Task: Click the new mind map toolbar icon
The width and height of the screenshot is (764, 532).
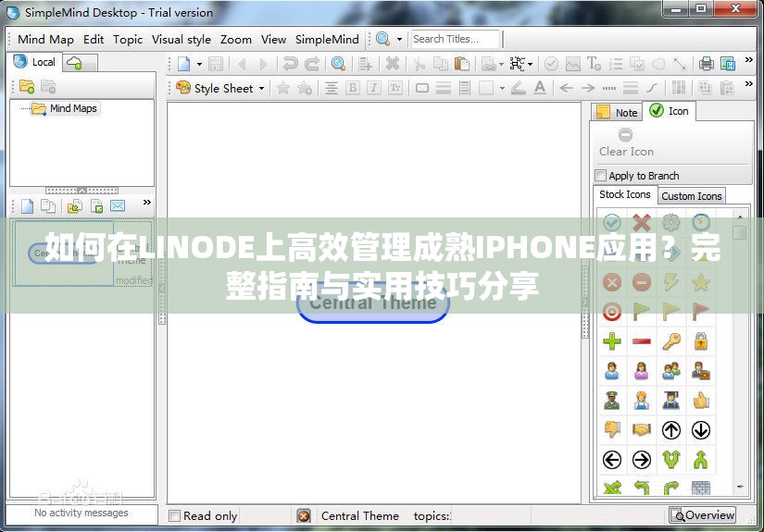Action: tap(183, 64)
